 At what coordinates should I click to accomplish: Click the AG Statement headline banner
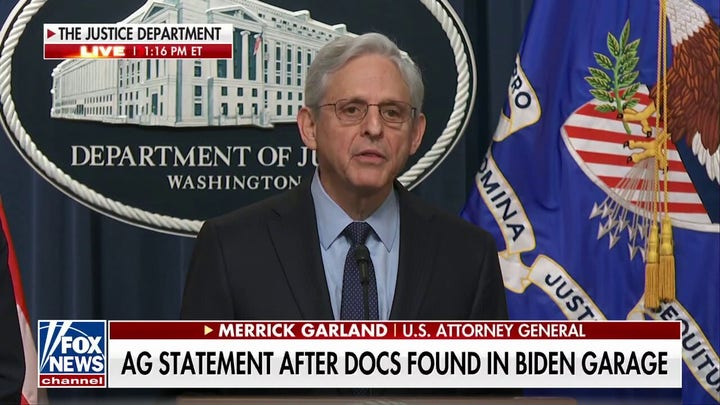point(395,363)
